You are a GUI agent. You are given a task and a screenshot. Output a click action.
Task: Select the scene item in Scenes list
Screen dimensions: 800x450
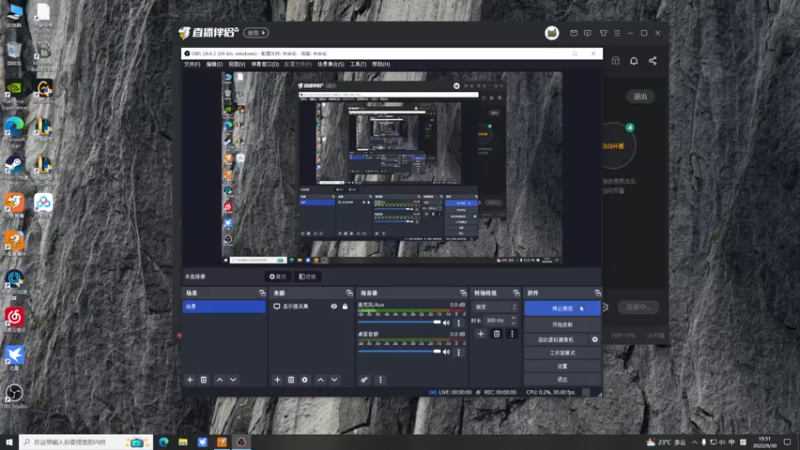tap(224, 306)
